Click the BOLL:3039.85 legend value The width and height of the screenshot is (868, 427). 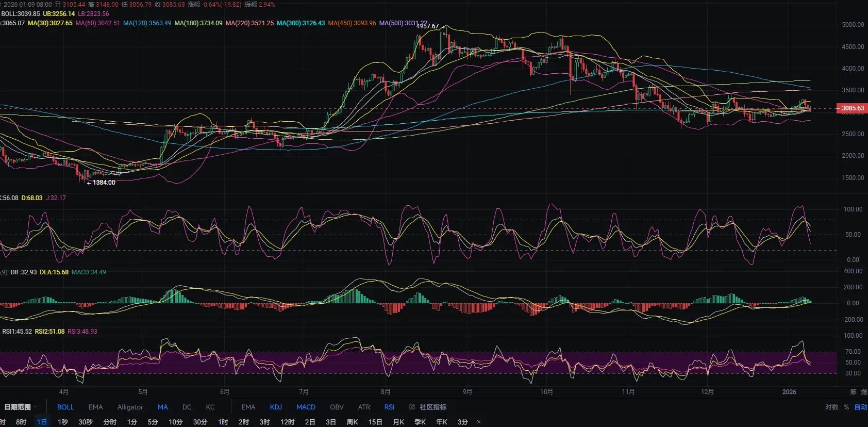(x=21, y=14)
